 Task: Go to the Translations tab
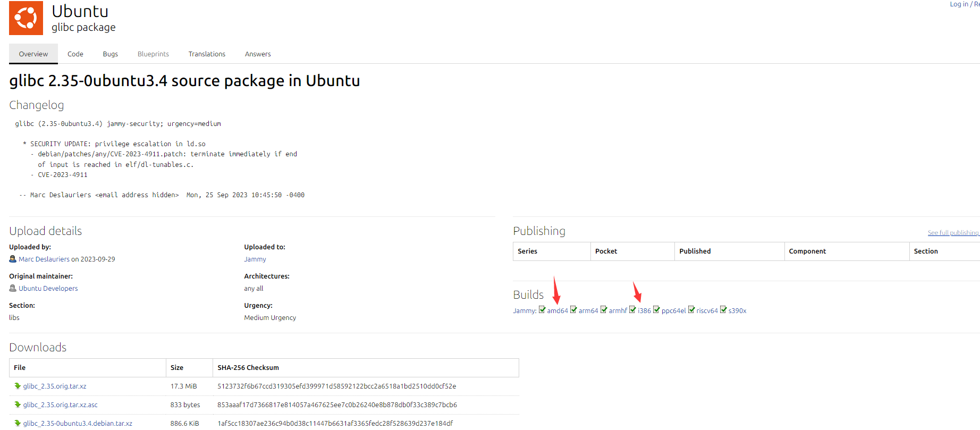(207, 54)
